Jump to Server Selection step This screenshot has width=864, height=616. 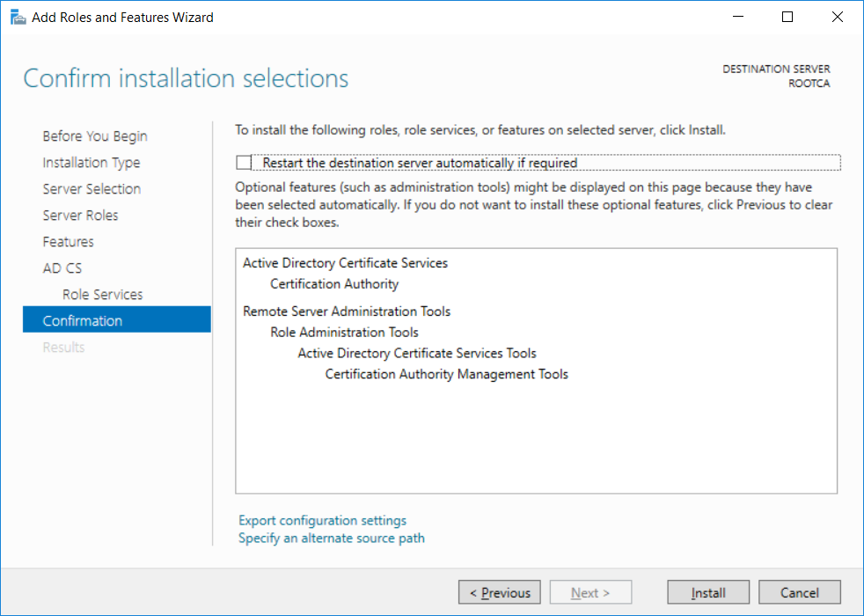pyautogui.click(x=92, y=189)
